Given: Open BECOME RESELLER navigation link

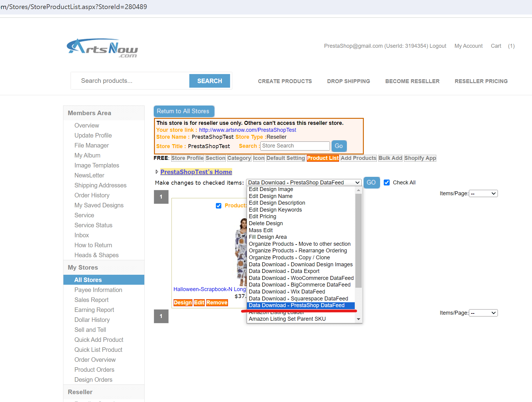Looking at the screenshot, I should click(x=412, y=81).
